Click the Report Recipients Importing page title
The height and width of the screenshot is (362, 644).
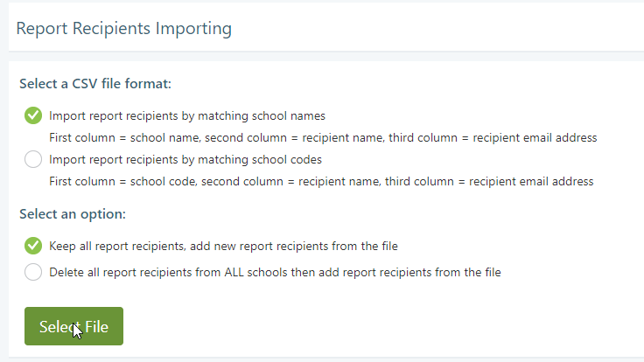(x=123, y=28)
